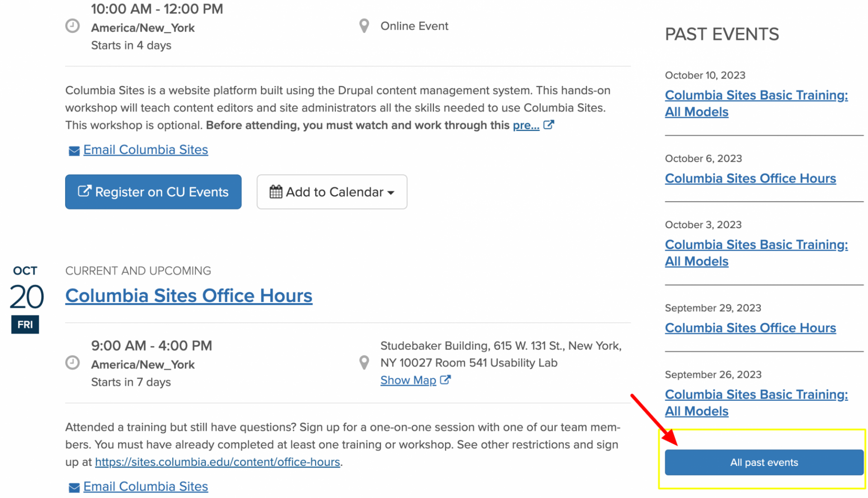This screenshot has height=498, width=868.
Task: Click the Starts in 7 days text
Action: (x=131, y=382)
